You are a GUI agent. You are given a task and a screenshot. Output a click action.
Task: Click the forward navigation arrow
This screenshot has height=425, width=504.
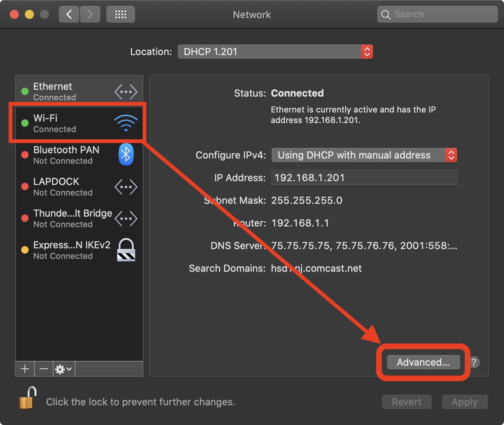pos(90,15)
